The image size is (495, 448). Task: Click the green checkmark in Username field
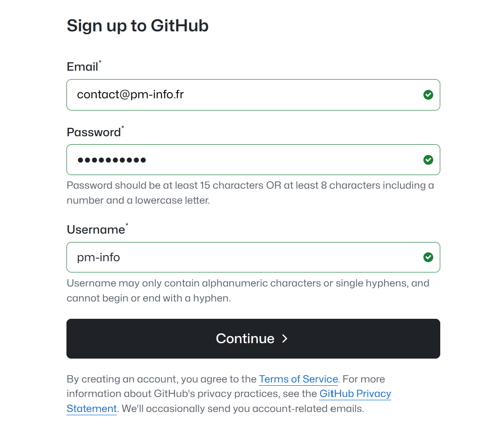[x=428, y=257]
